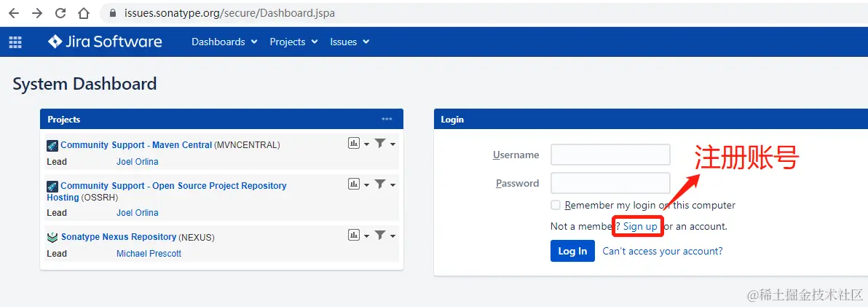Click the Jira Software logo

tap(105, 42)
